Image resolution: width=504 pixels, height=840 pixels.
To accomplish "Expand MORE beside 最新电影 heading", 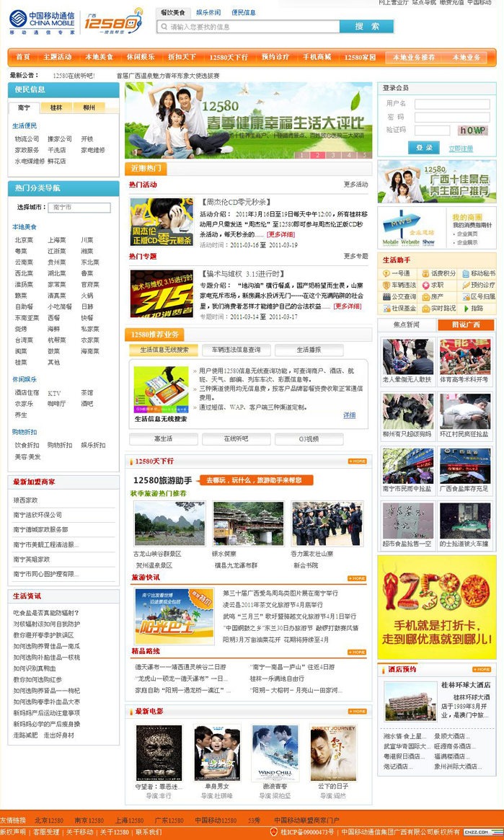I will (357, 711).
